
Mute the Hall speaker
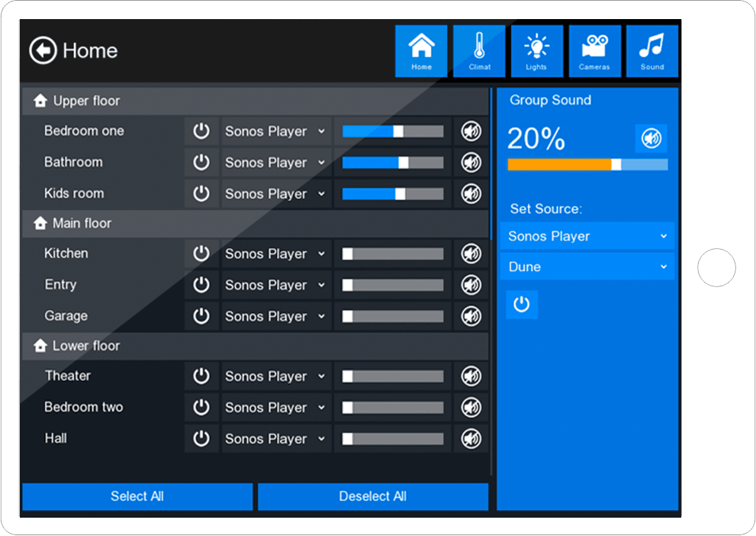[x=471, y=438]
